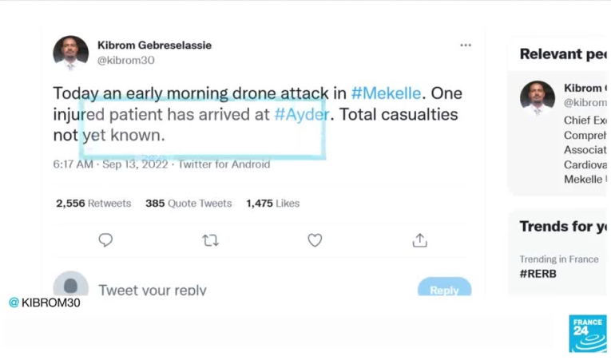Viewport: 611px width, 364px height.
Task: Open the #Ayder hashtag link
Action: click(301, 114)
